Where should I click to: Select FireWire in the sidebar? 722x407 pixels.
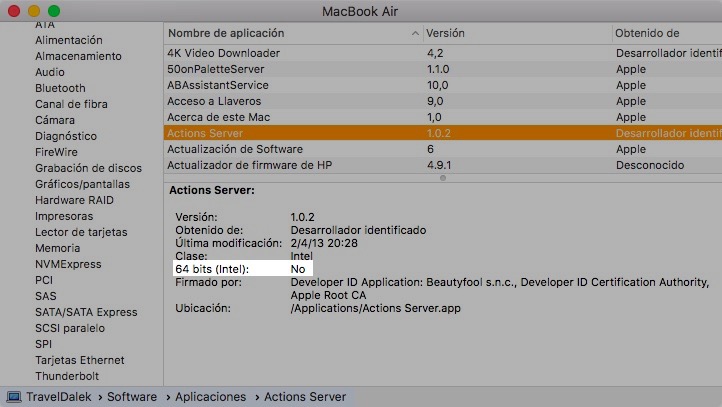pyautogui.click(x=56, y=152)
